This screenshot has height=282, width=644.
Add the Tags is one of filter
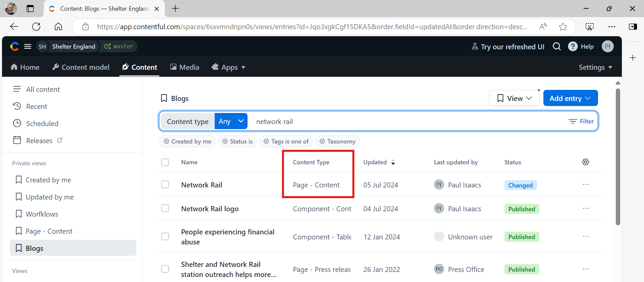pyautogui.click(x=286, y=142)
